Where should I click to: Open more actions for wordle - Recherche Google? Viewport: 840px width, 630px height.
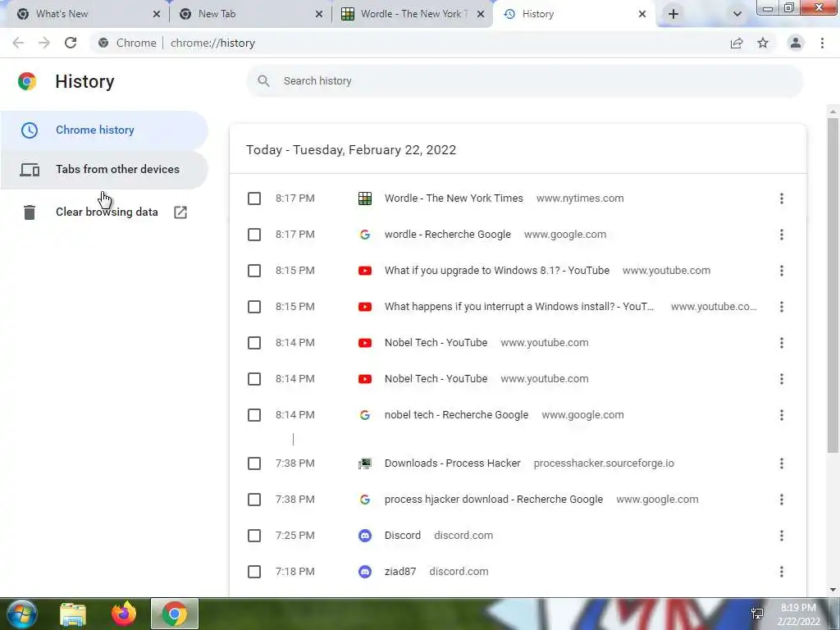[x=782, y=235]
